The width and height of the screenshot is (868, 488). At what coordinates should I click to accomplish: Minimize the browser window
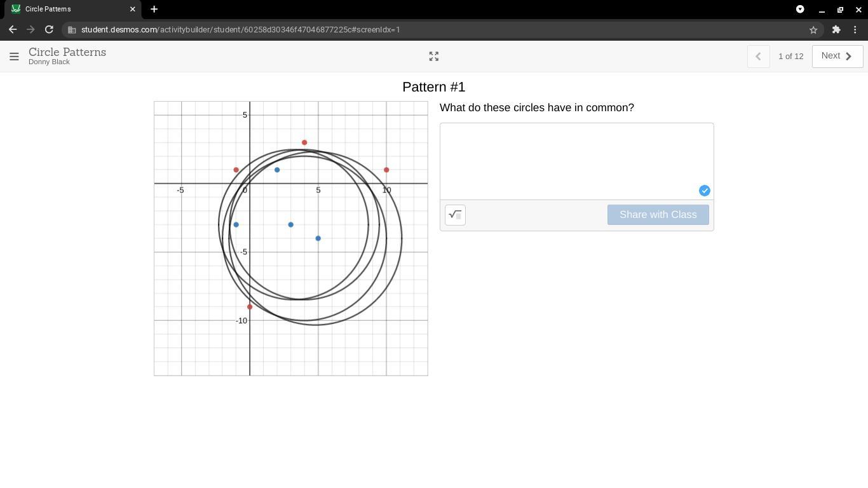pyautogui.click(x=822, y=10)
